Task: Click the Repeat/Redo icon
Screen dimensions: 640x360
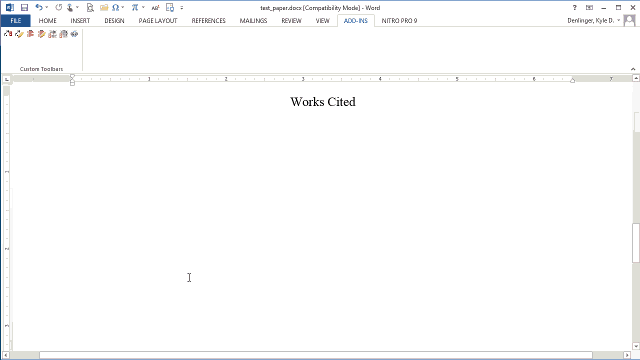Action: 58,7
